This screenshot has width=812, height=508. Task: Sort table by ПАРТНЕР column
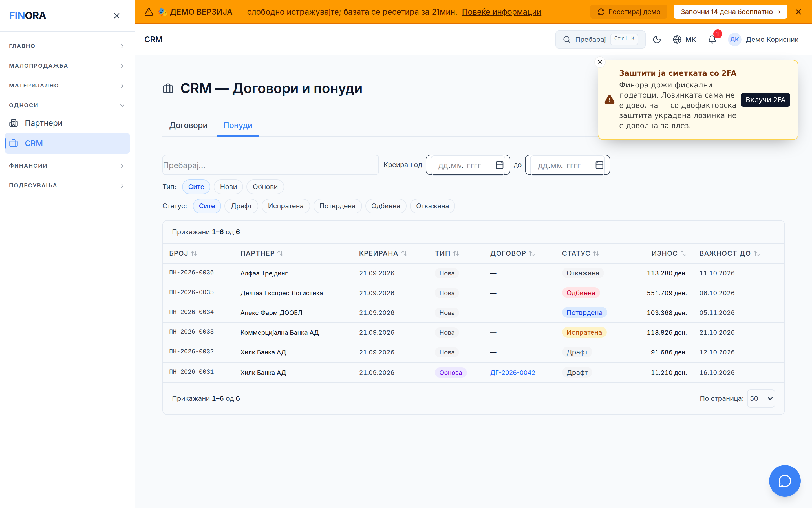[262, 253]
